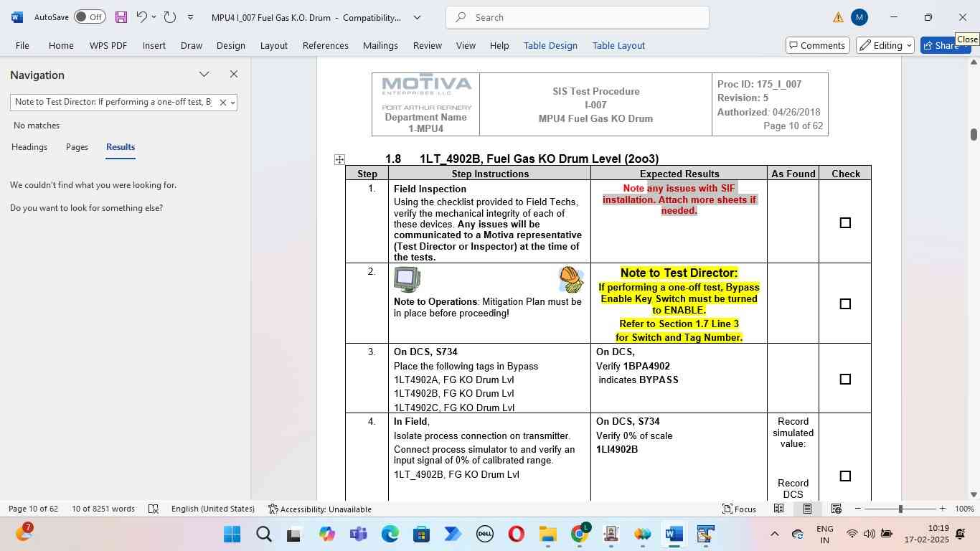Click the Share button
This screenshot has width=980, height=551.
(x=945, y=45)
